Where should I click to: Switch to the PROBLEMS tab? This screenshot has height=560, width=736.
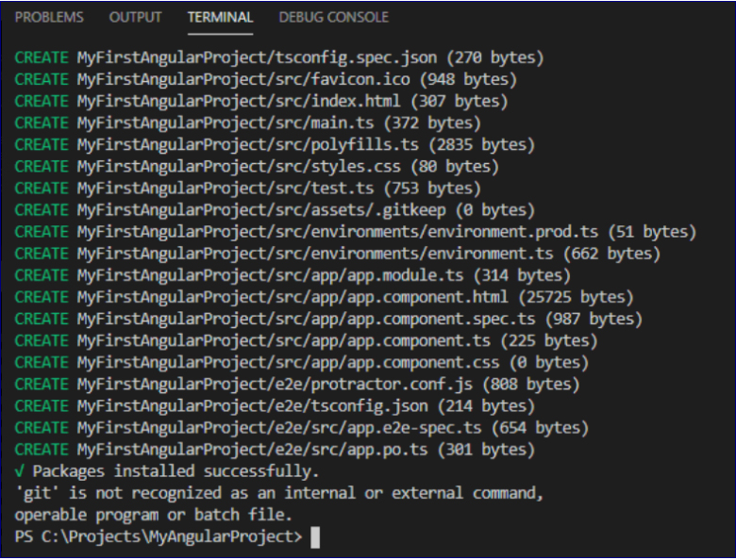pyautogui.click(x=49, y=17)
